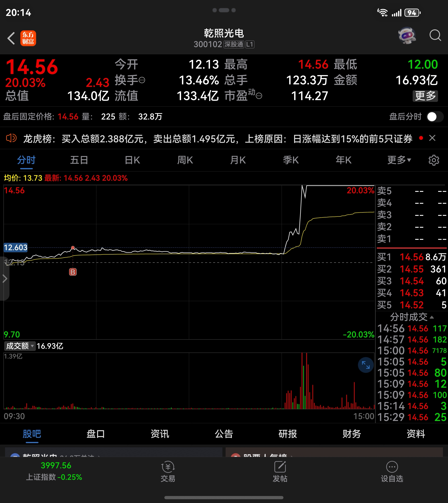Screen dimensions: 448x503
Task: Tap the red B buy marker
Action: (x=73, y=272)
